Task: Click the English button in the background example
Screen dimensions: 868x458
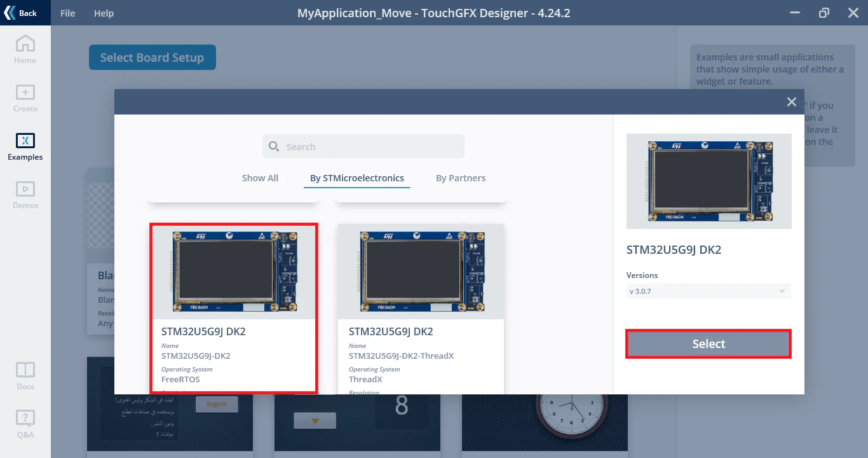Action: 217,404
